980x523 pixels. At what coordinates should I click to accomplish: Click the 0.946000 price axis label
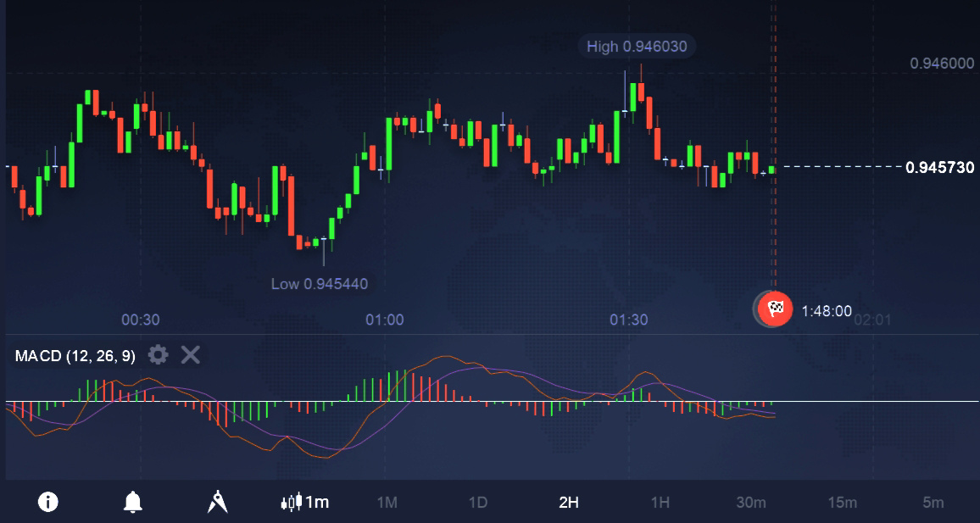[x=941, y=64]
